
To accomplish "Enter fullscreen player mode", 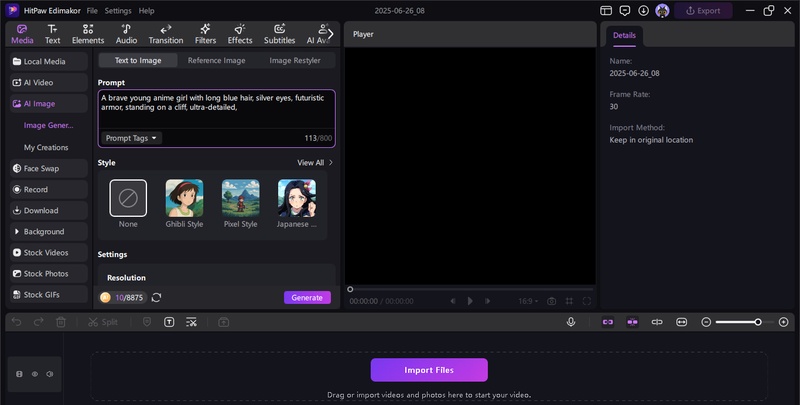I will (587, 301).
